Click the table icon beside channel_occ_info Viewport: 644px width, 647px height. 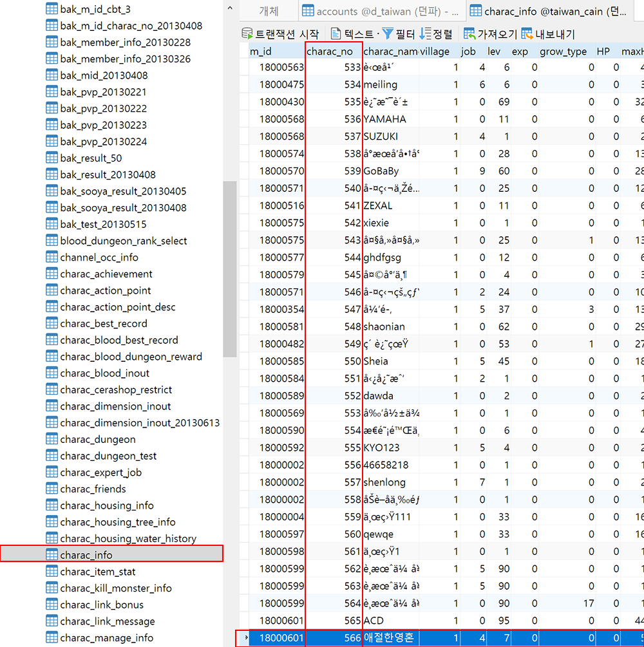52,257
